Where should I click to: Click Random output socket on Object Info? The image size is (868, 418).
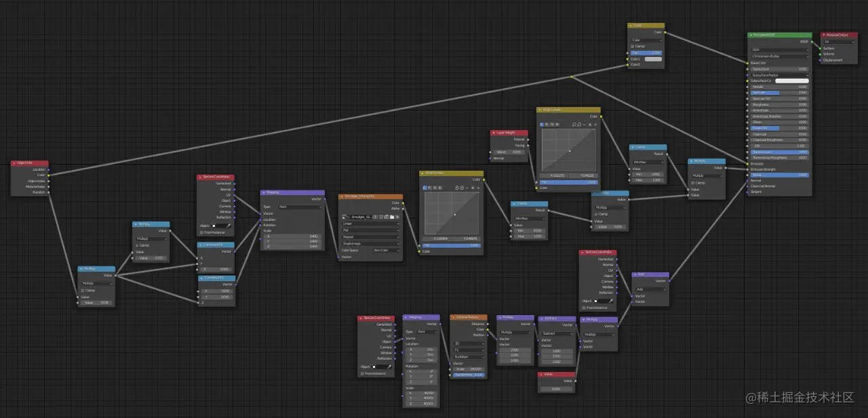[48, 192]
